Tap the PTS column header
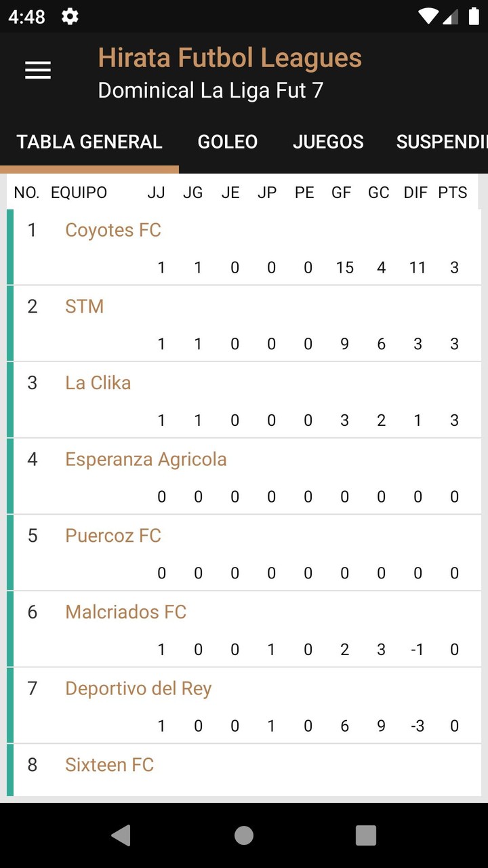 click(x=452, y=193)
